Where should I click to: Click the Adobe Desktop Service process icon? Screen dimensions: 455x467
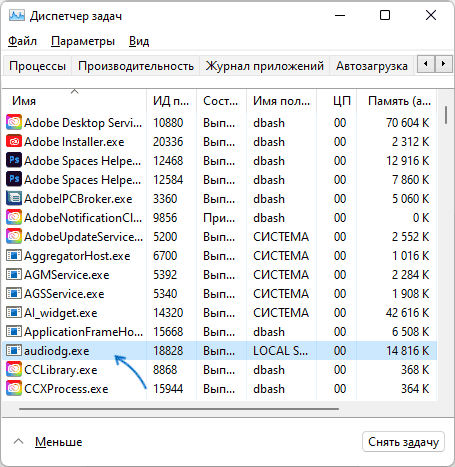pyautogui.click(x=14, y=122)
